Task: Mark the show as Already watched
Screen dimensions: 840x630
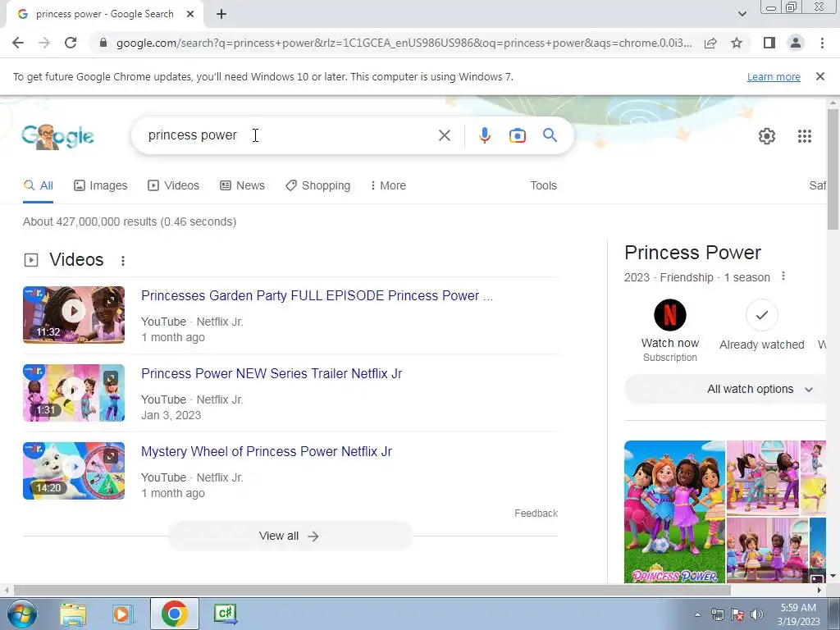Action: point(761,325)
